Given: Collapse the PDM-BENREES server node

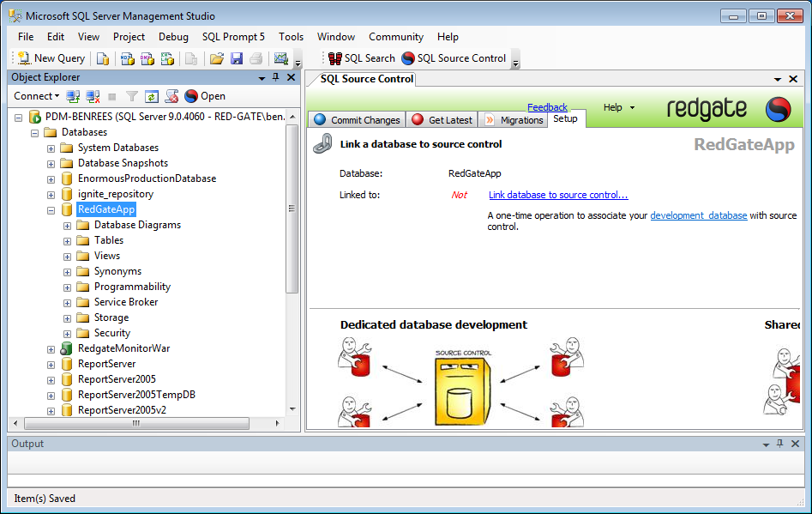Looking at the screenshot, I should pos(19,117).
